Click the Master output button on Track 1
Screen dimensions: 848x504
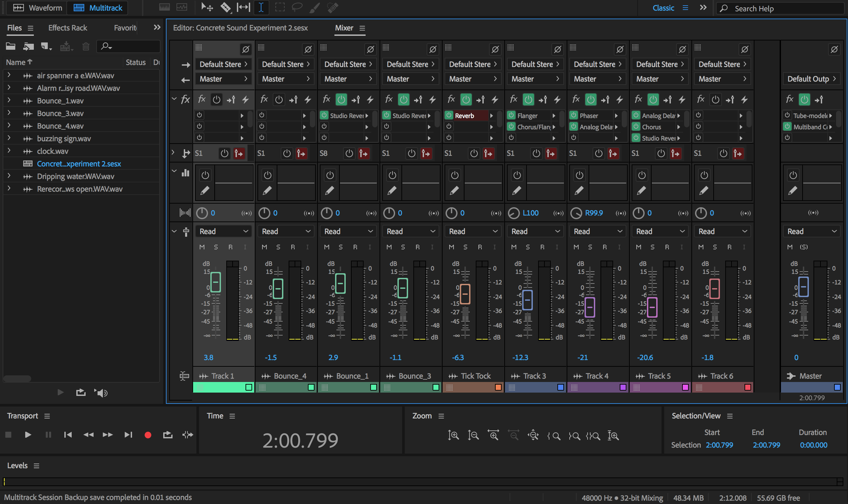[x=223, y=79]
